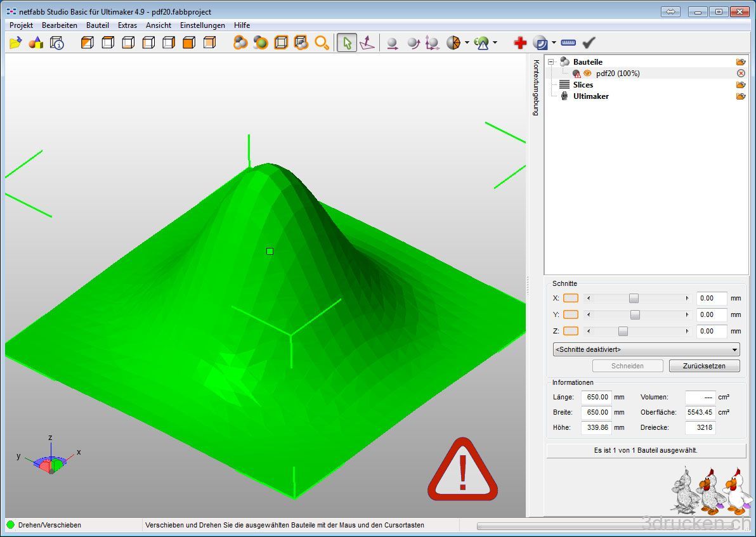This screenshot has height=537, width=756.
Task: Click the add part primitives icon
Action: [x=36, y=43]
